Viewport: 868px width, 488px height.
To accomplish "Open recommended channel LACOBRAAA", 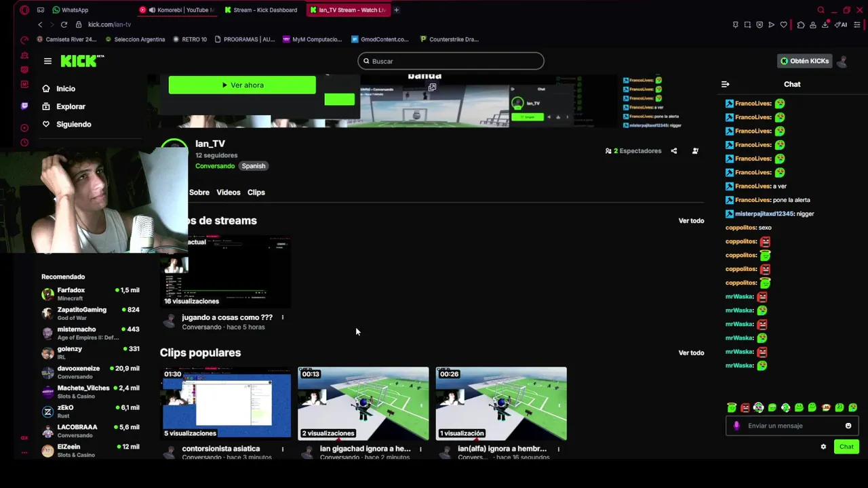I will (x=90, y=431).
